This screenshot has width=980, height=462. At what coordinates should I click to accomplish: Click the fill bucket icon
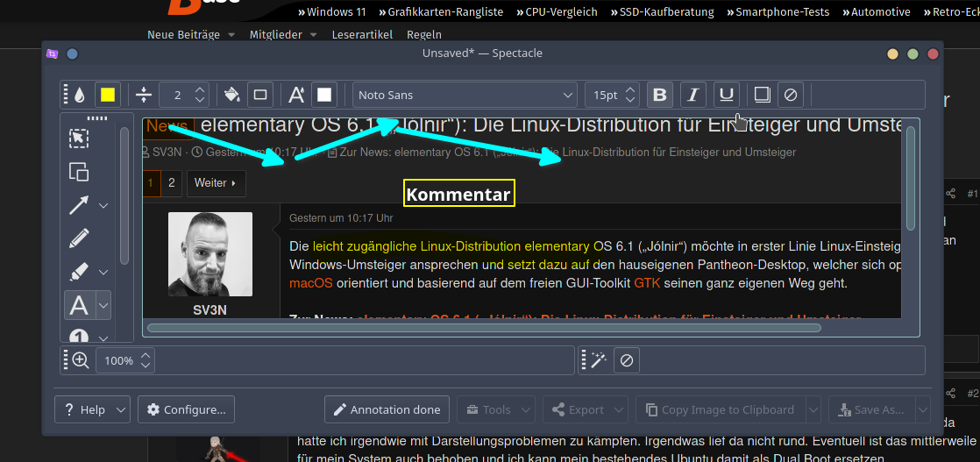point(232,95)
